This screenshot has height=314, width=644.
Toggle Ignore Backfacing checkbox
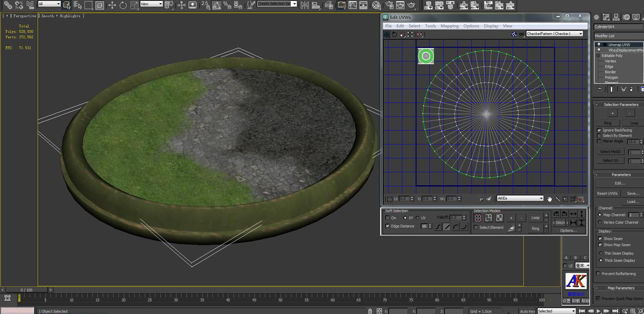point(599,130)
